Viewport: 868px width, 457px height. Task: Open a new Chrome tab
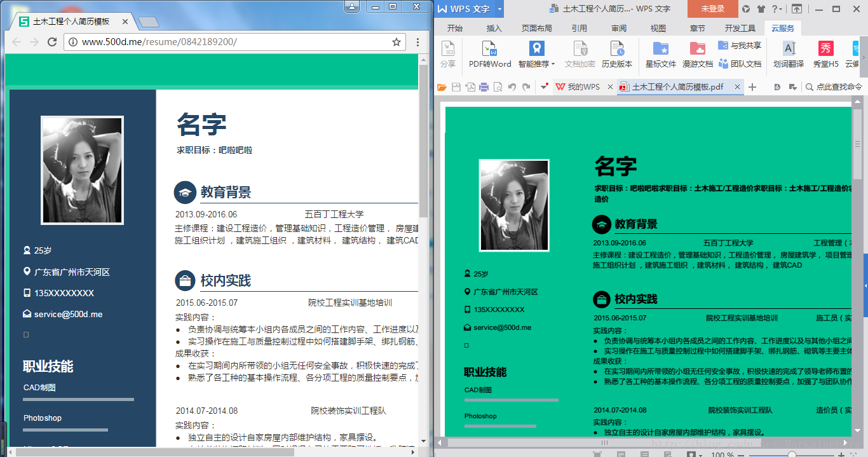pyautogui.click(x=148, y=22)
